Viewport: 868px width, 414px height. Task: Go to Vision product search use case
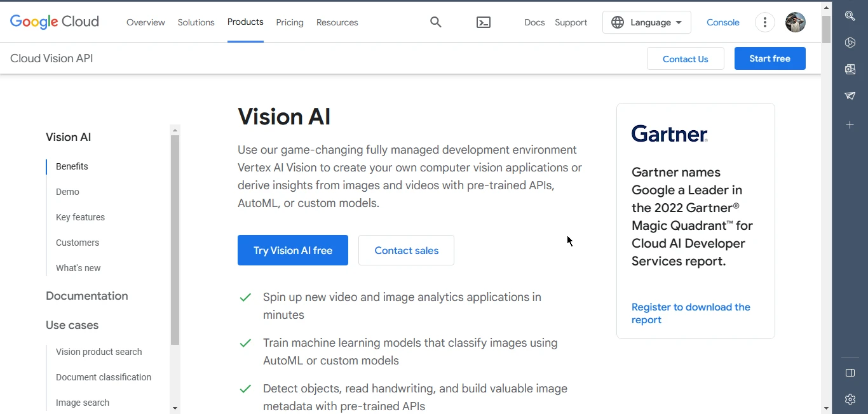coord(98,352)
